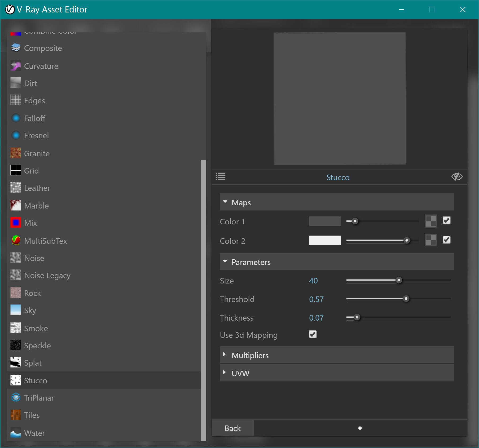Pick the MultiSubTex icon in list
This screenshot has width=479, height=448.
[x=16, y=241]
